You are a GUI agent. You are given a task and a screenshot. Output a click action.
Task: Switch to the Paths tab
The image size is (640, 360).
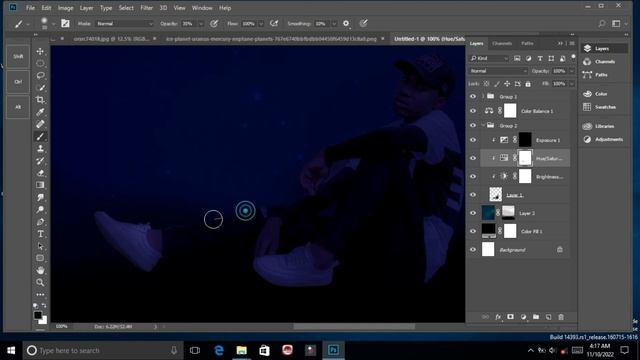527,43
